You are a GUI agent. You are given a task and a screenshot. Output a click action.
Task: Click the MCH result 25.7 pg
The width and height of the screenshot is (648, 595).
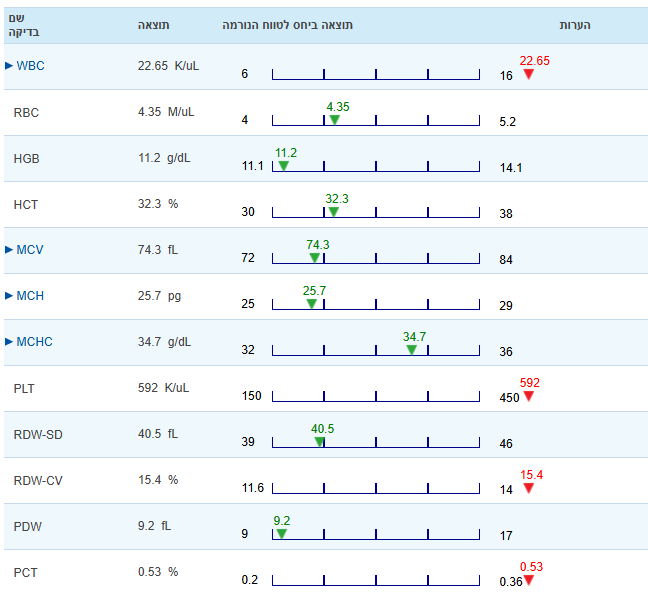(160, 296)
